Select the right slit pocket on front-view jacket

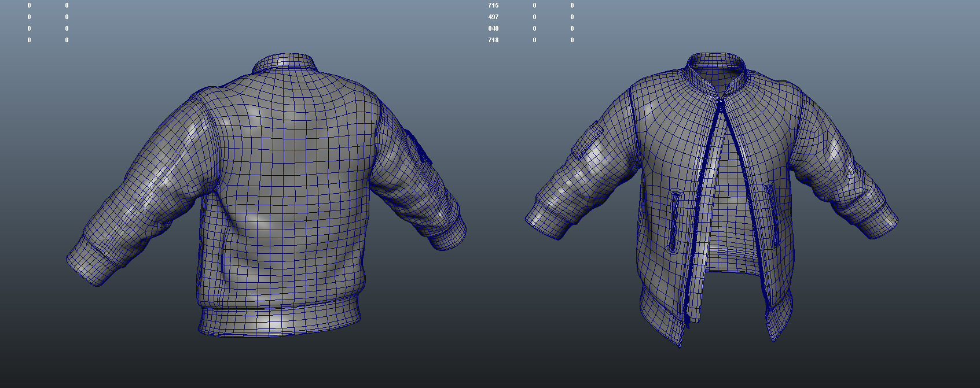click(772, 214)
